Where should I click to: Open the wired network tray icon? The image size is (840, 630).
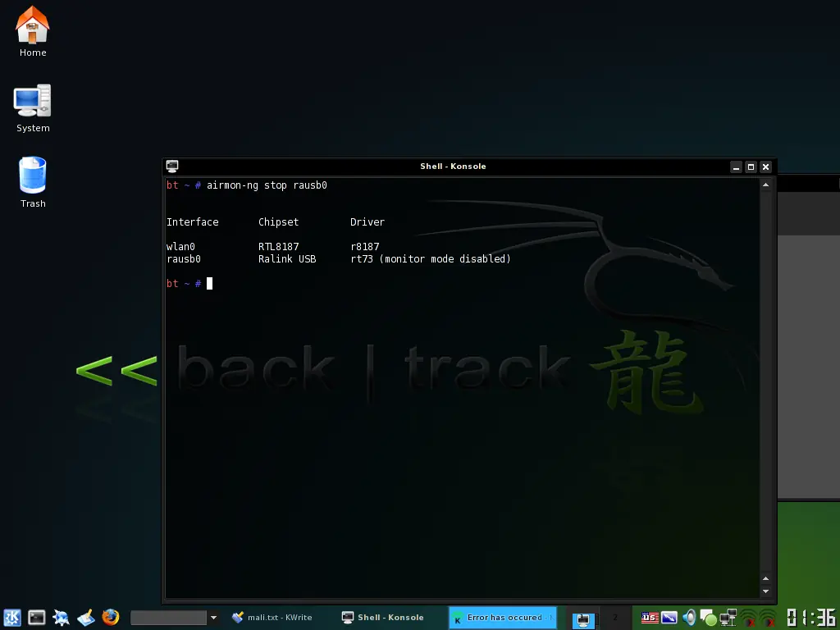[728, 618]
